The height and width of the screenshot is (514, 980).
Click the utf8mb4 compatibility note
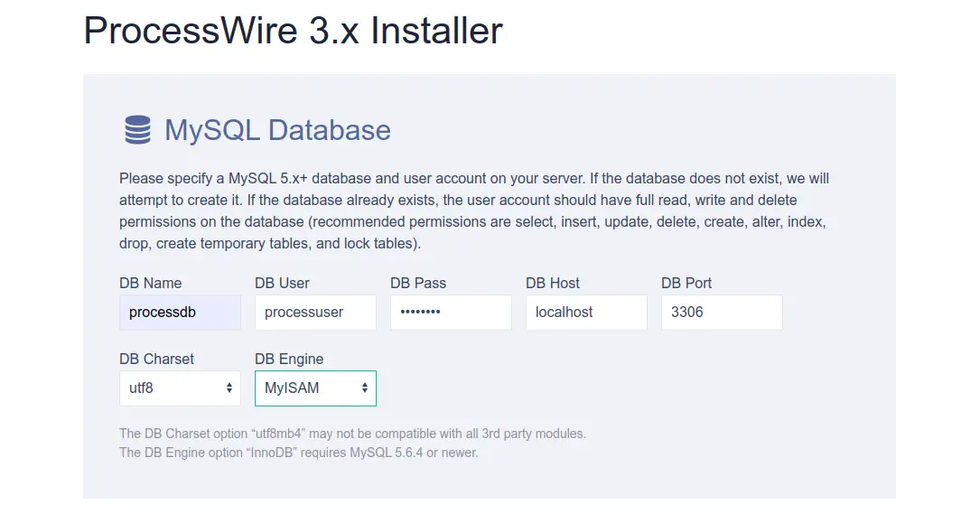[x=352, y=434]
